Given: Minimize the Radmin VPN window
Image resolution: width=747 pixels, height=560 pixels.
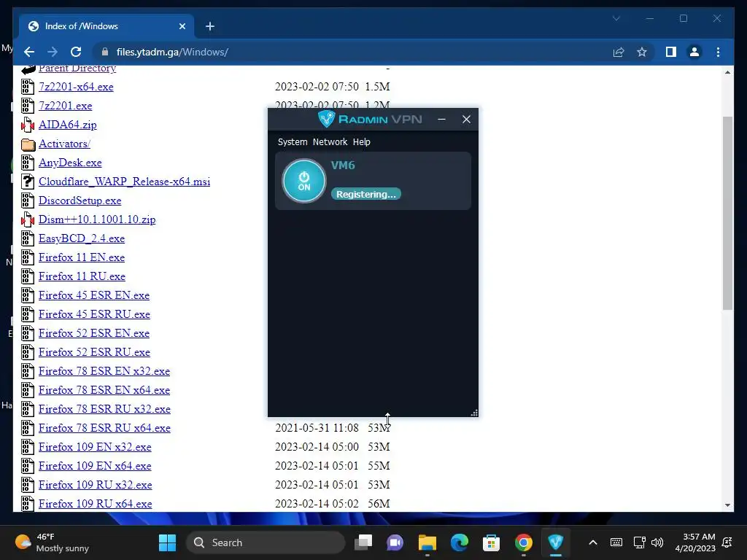Looking at the screenshot, I should (x=441, y=119).
